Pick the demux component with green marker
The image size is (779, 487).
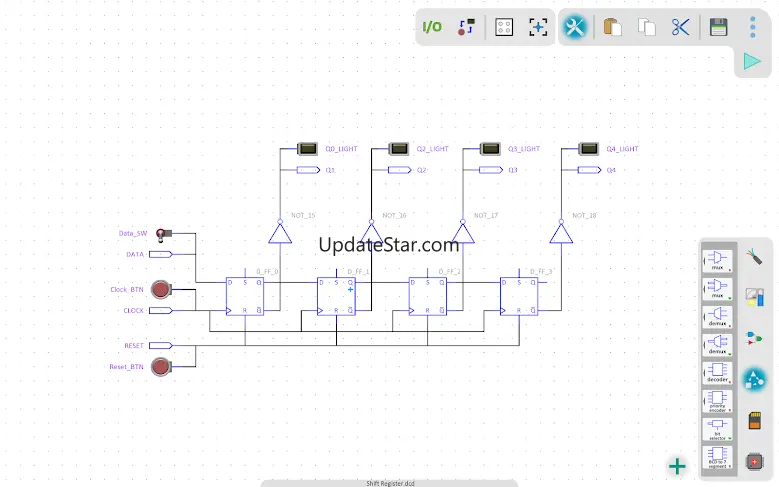click(717, 344)
